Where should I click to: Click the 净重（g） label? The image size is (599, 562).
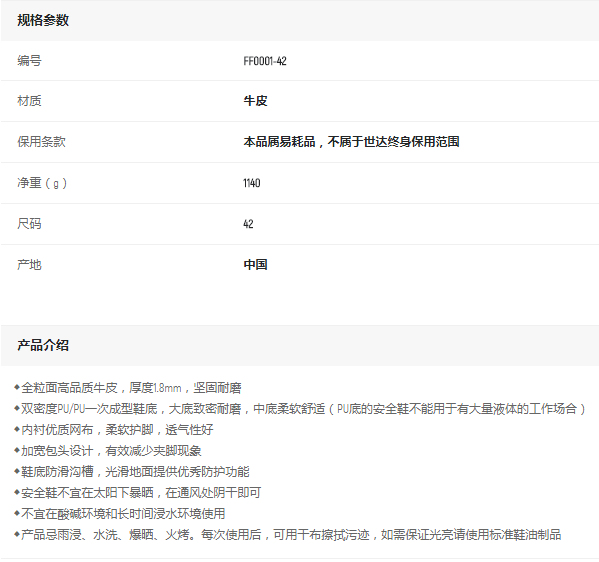42,183
